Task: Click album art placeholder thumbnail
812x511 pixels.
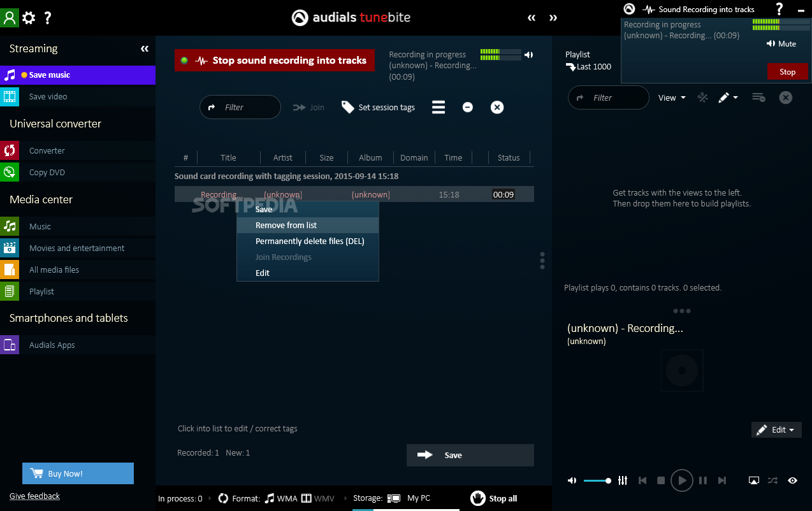Action: [682, 370]
